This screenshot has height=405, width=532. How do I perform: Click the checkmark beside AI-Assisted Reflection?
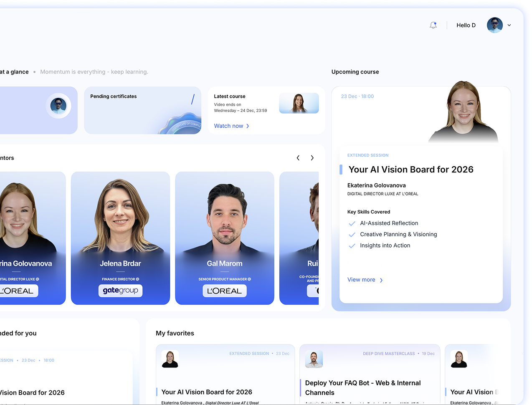(352, 223)
